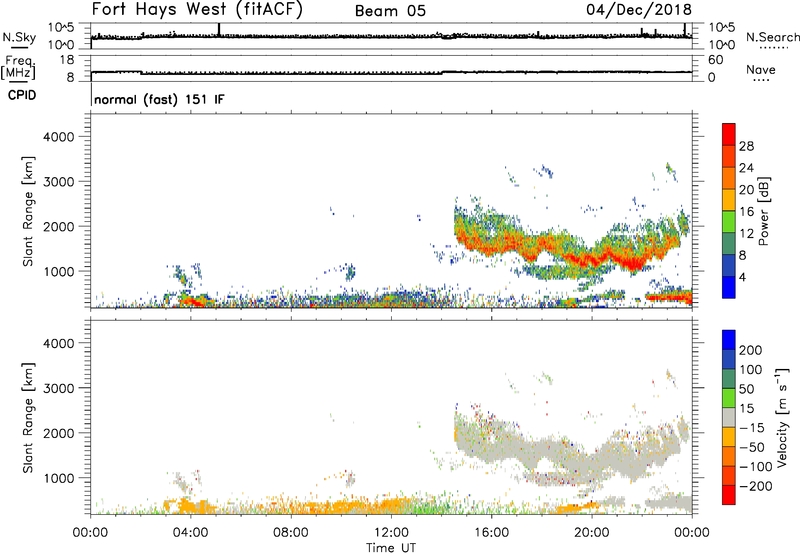Viewport: 800px width, 554px height.
Task: Click the red top of the power color bar
Action: pyautogui.click(x=729, y=134)
